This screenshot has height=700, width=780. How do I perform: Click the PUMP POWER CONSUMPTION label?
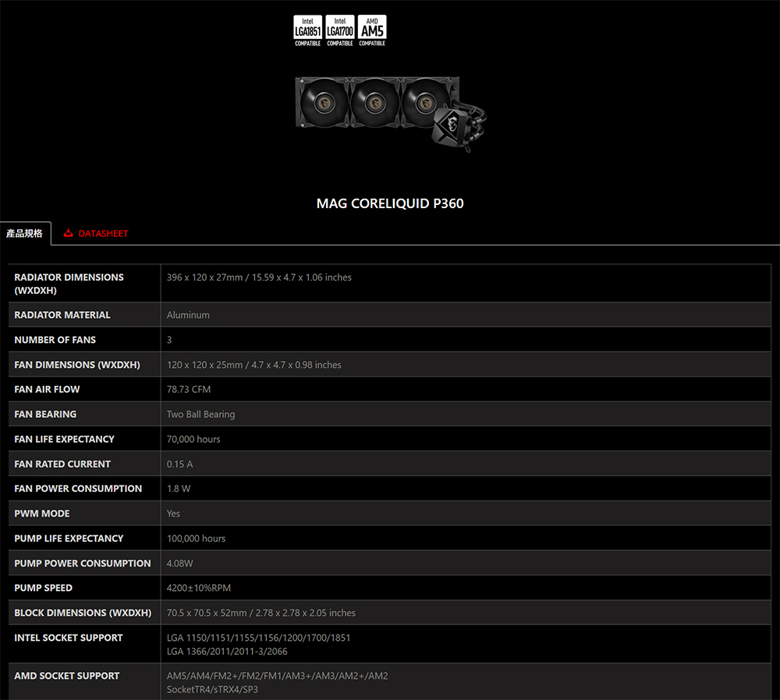tap(83, 564)
